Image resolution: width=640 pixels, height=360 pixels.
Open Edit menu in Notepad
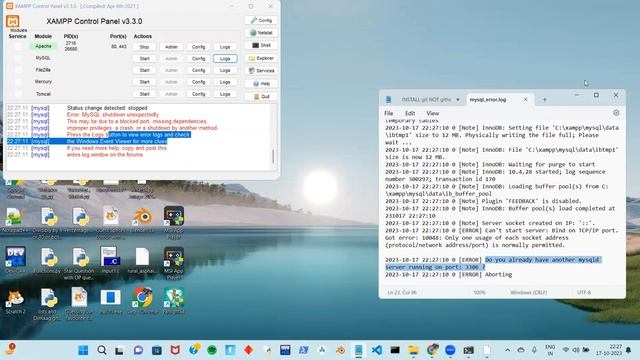[x=410, y=113]
